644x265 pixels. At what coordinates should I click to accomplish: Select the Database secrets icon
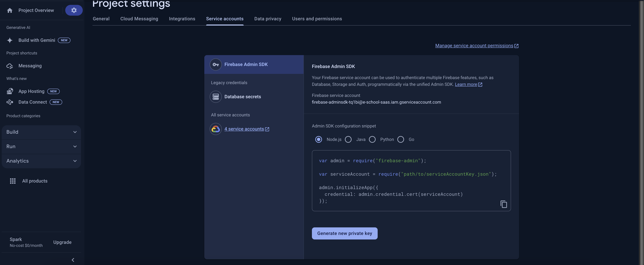pyautogui.click(x=216, y=97)
